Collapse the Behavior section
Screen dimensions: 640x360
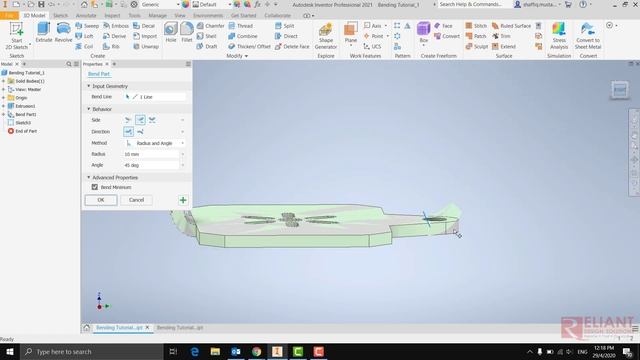click(x=89, y=109)
